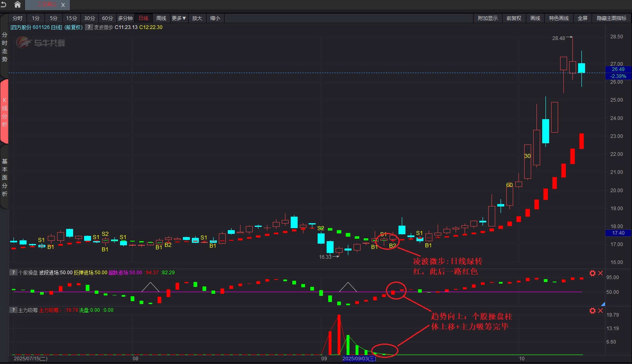Select the 基本面分析 side tab
Screen dimensions: 632x364
[4, 178]
